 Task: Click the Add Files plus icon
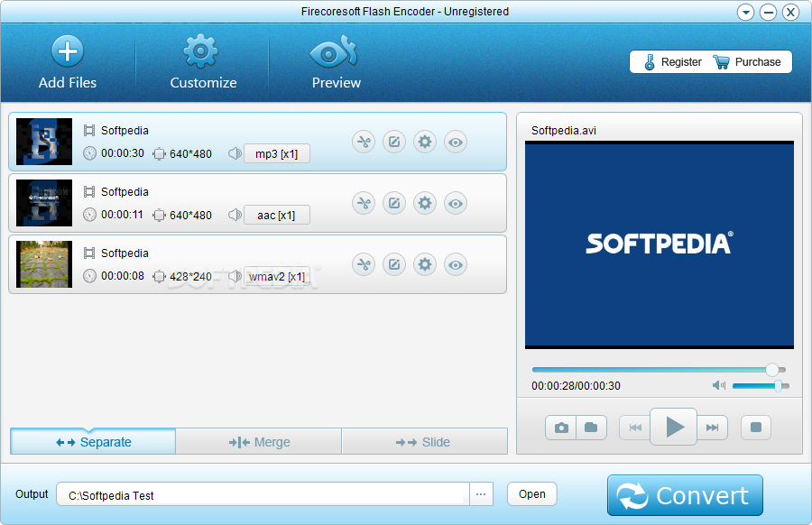click(68, 51)
